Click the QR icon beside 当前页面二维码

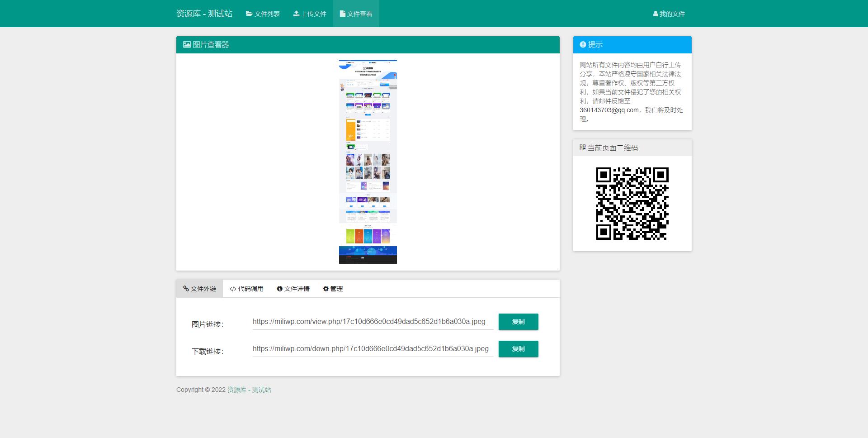point(583,148)
